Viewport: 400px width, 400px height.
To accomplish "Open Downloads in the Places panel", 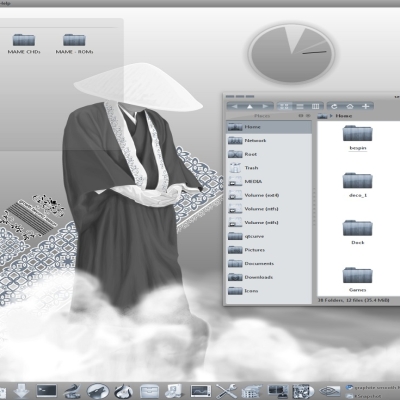I will pyautogui.click(x=269, y=277).
